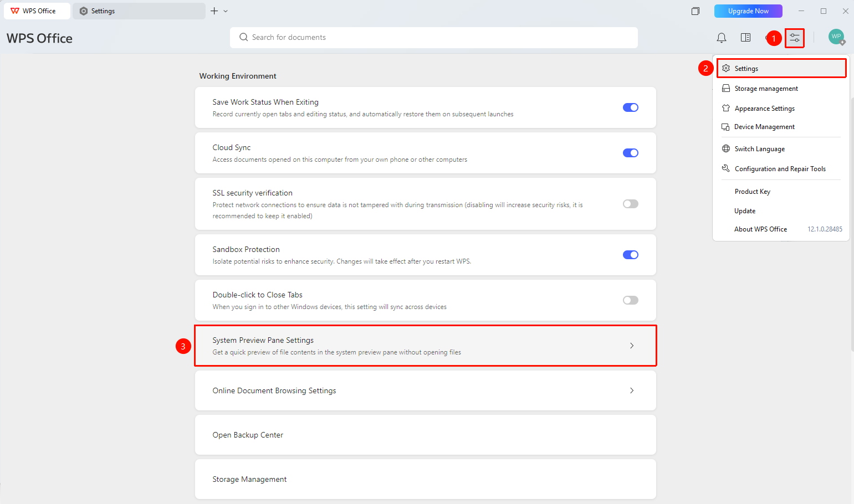Enable Double-click to Close Tabs

click(631, 300)
